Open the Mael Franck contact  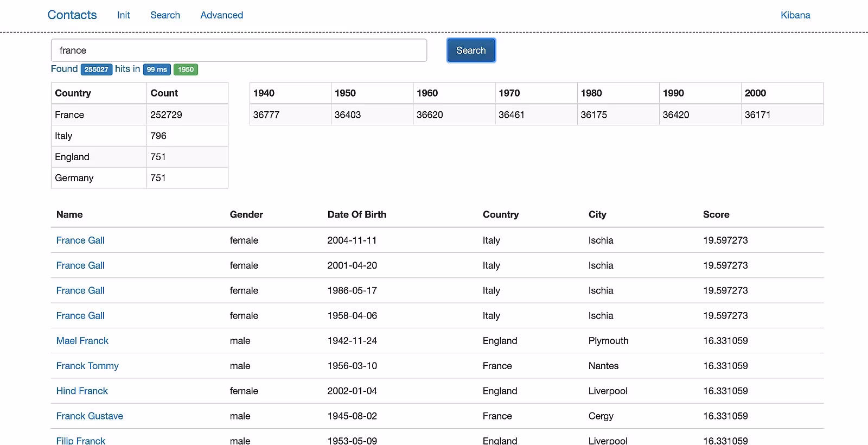click(82, 341)
